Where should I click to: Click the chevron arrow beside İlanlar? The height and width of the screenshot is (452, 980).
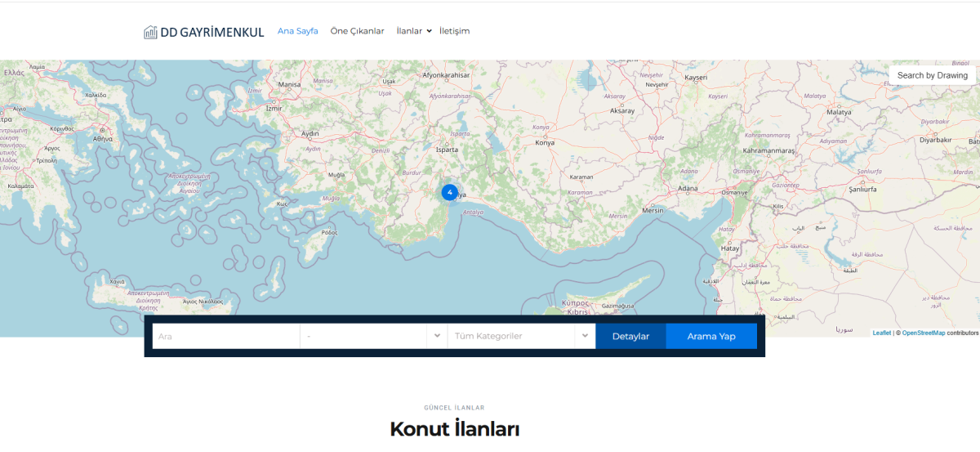coord(430,31)
